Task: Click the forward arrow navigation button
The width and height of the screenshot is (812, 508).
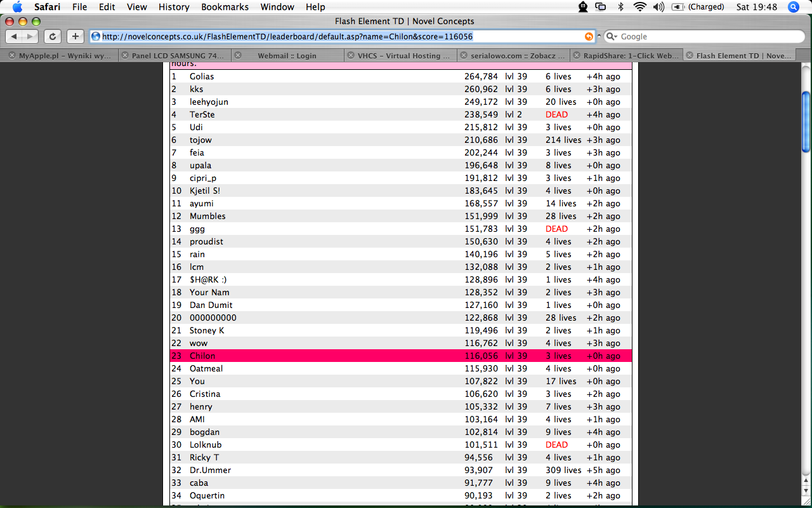Action: pyautogui.click(x=30, y=36)
